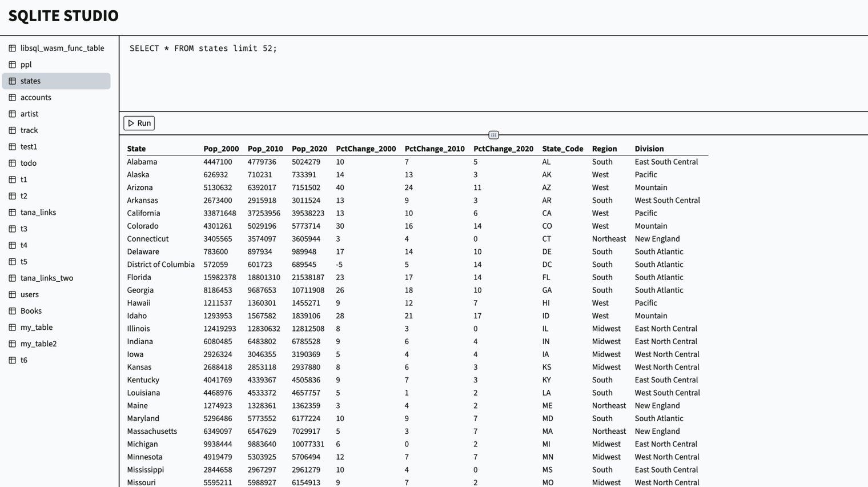Viewport: 868px width, 487px height.
Task: Click the table icon beside tana_links_two
Action: pyautogui.click(x=12, y=278)
